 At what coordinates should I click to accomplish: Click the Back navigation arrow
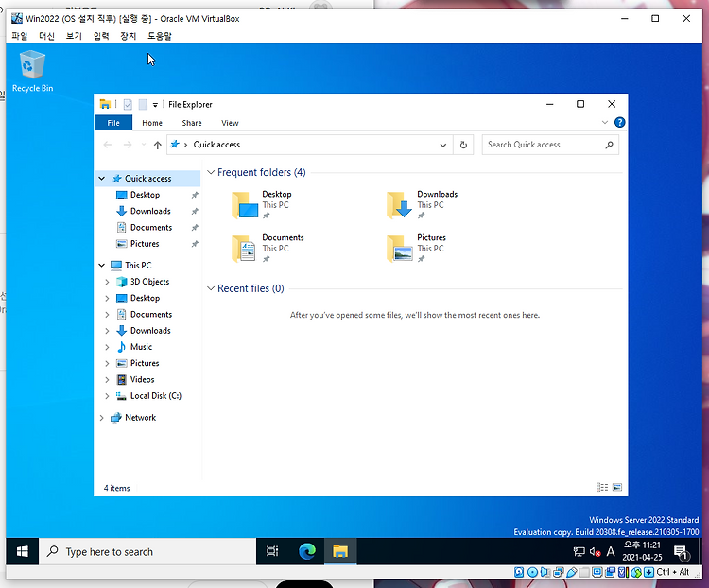point(108,145)
